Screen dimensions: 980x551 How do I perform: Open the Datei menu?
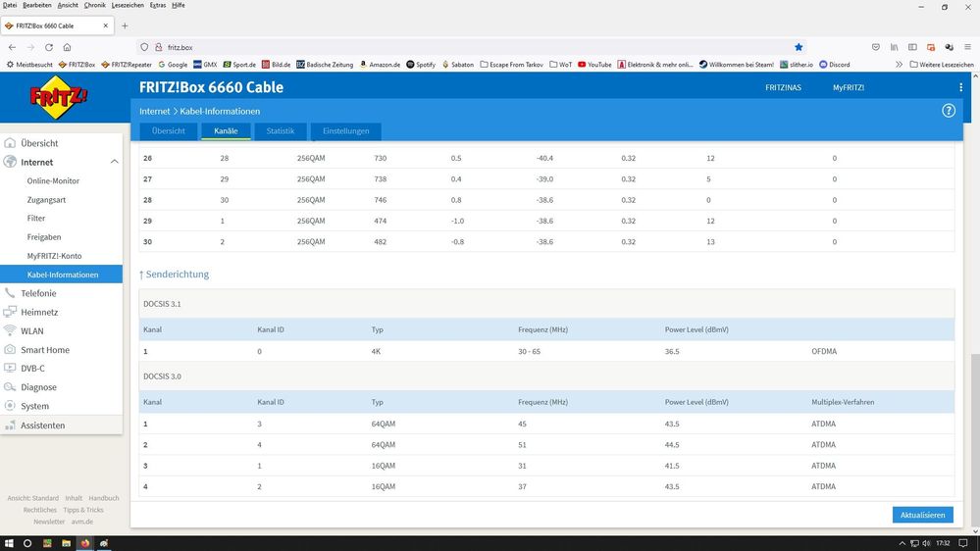pyautogui.click(x=10, y=5)
